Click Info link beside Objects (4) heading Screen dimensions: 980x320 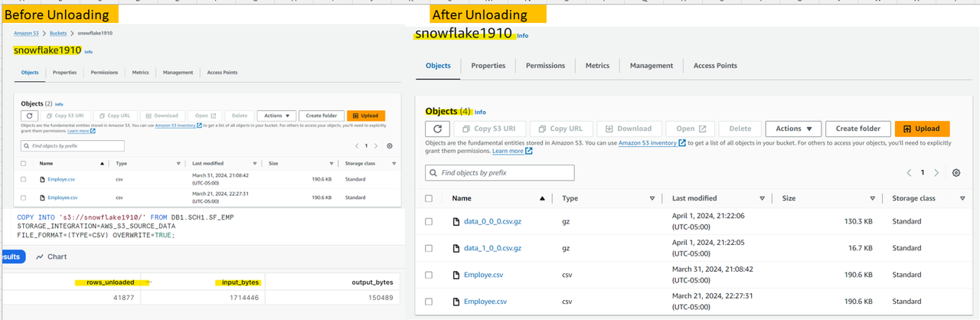coord(481,112)
